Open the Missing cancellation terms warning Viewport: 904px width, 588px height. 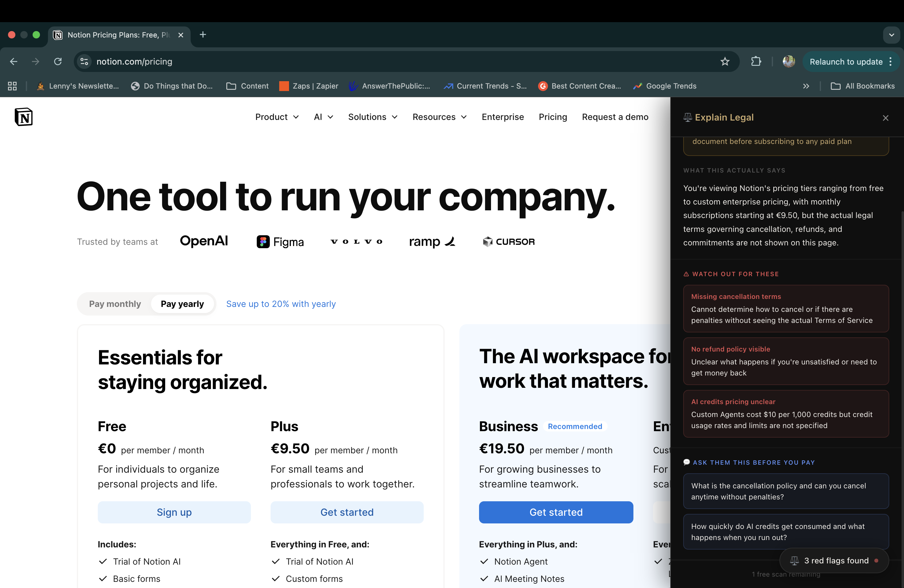(786, 308)
